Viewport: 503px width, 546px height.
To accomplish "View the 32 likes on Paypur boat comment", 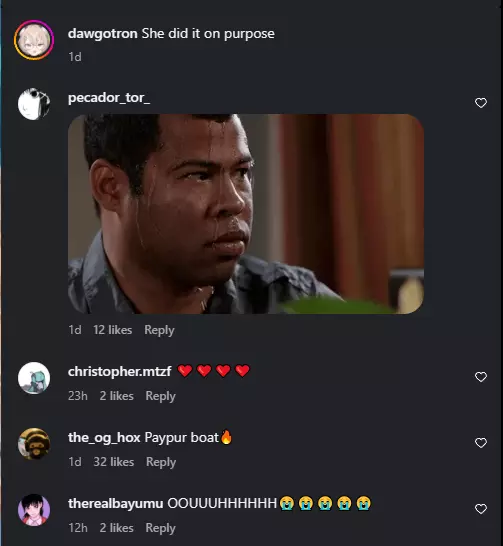I will click(113, 462).
